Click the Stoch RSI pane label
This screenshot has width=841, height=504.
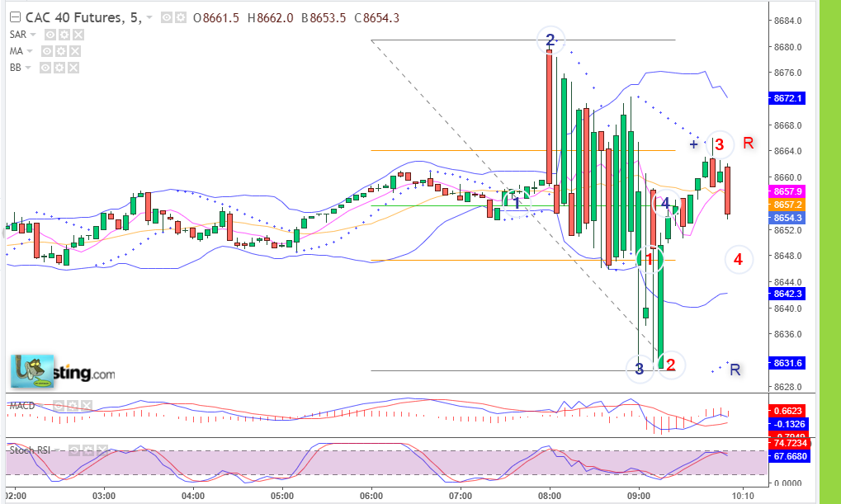30,450
